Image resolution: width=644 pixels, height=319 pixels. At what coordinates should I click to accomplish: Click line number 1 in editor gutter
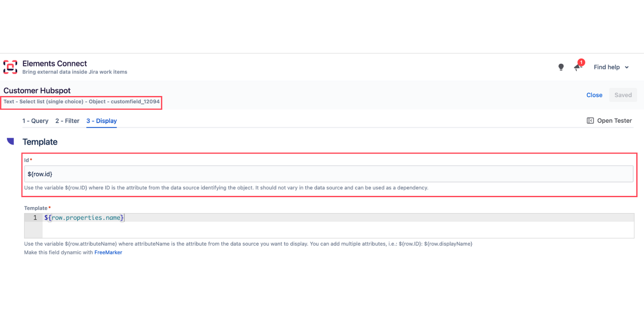(x=35, y=218)
